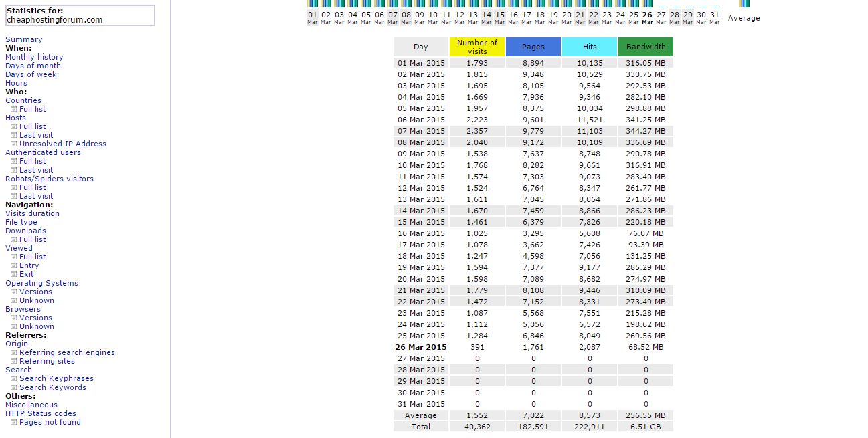Click the icon next to Unresolved IP Address
Screen dimensions: 868x438
13,144
